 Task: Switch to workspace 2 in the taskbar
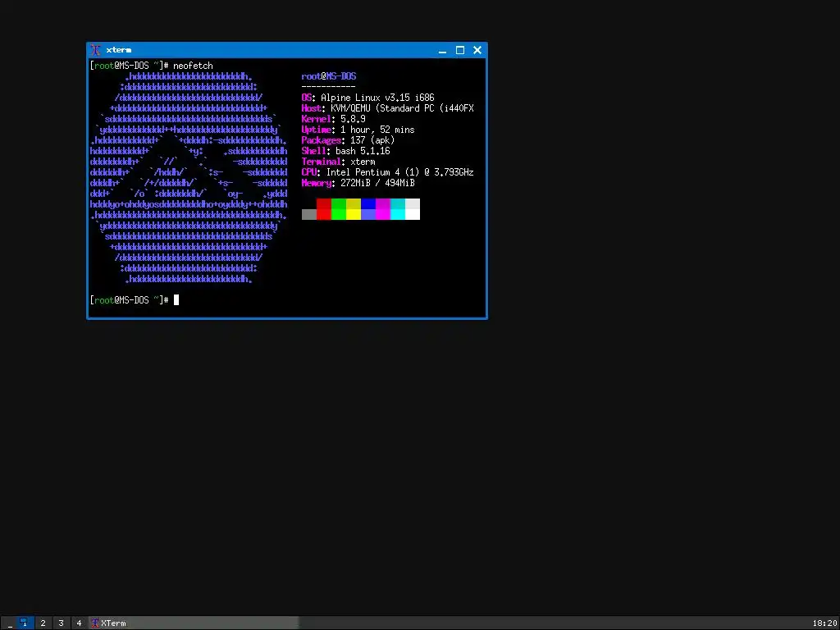43,623
